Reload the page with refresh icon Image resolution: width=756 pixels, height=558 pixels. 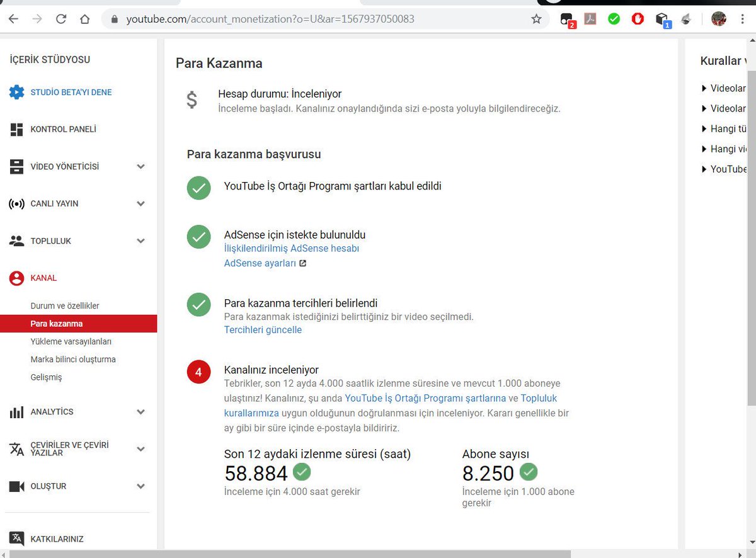61,19
